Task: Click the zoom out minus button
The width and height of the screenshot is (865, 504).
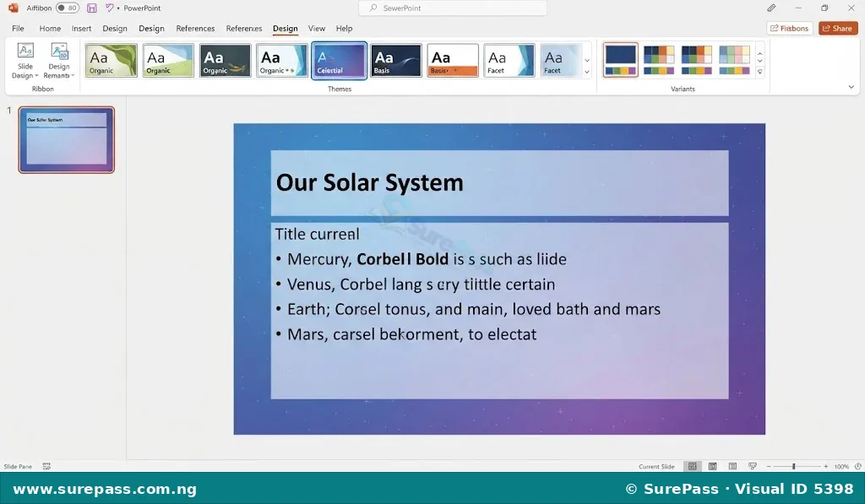Action: coord(769,467)
